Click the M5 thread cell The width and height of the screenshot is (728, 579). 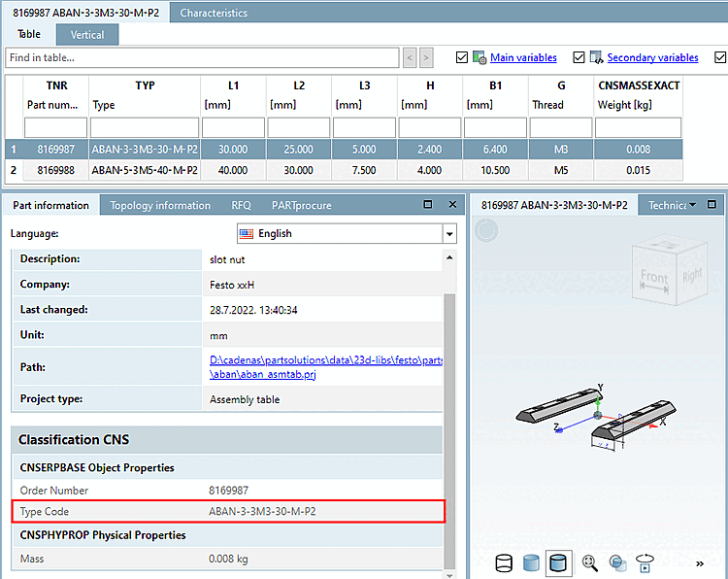click(x=561, y=171)
